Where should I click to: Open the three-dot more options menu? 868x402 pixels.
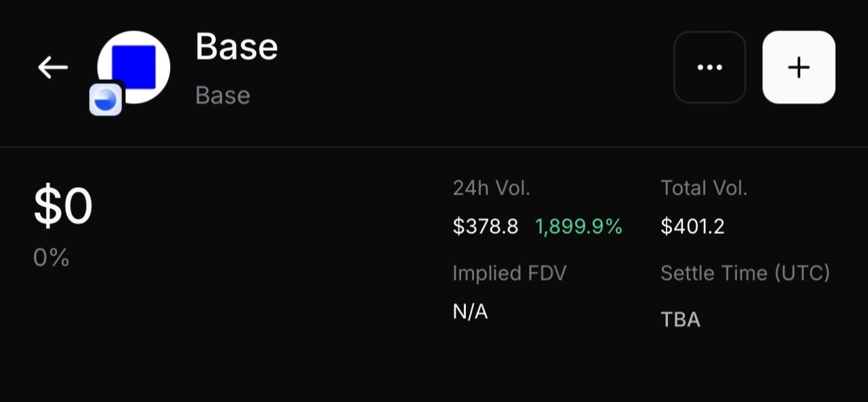[709, 67]
